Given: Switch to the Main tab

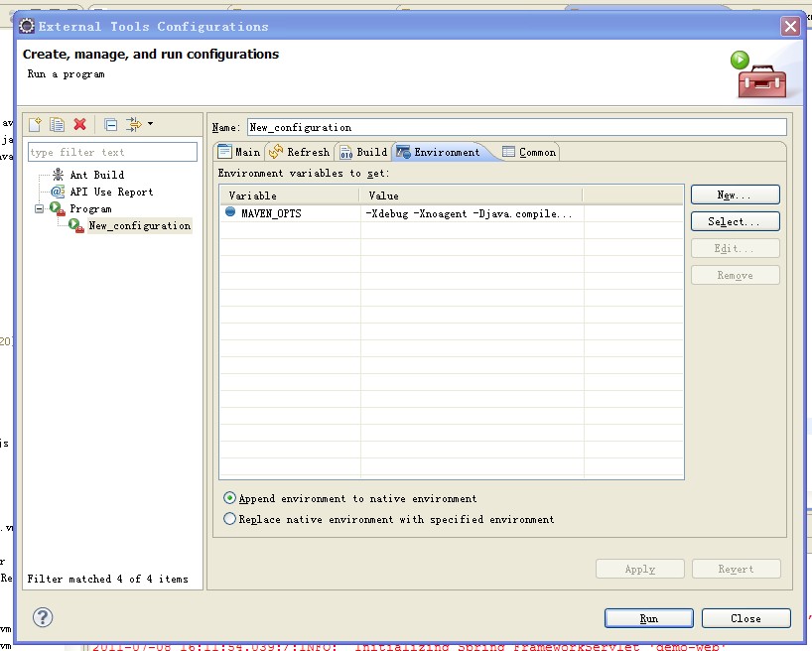Looking at the screenshot, I should pos(239,152).
